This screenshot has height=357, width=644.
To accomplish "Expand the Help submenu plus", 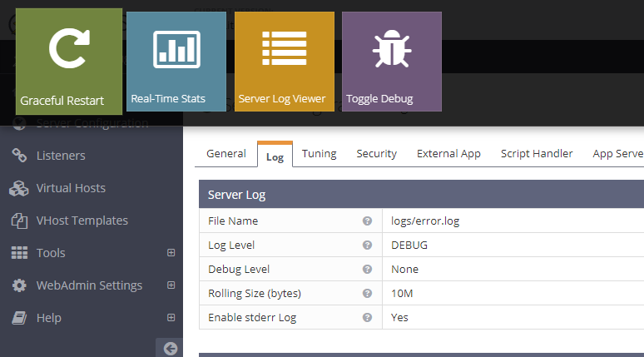I will tap(171, 318).
